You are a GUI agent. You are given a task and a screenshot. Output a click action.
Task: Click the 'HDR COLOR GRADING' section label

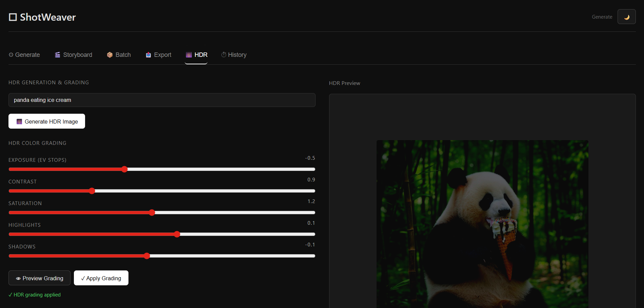37,143
